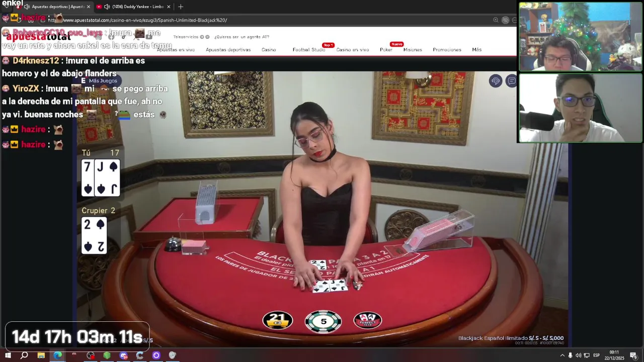Switch the ESP input language
Image resolution: width=644 pixels, height=362 pixels.
coord(596,355)
